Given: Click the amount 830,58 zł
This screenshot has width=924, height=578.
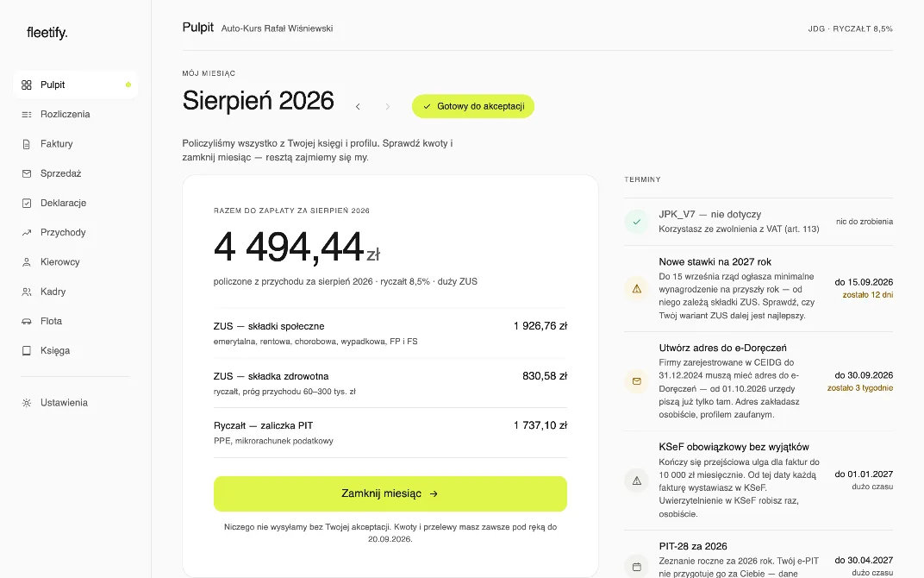Looking at the screenshot, I should point(545,376).
